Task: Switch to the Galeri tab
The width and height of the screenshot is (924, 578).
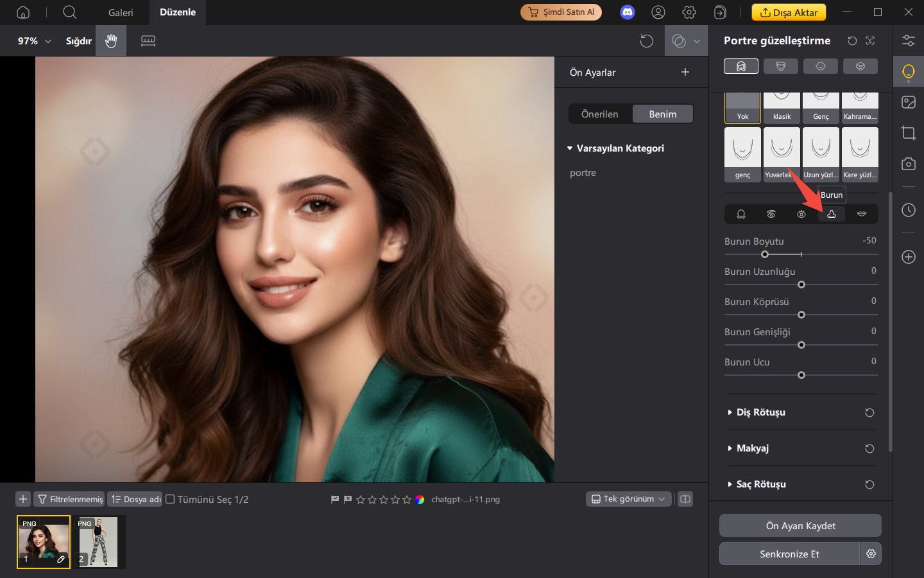Action: [x=121, y=12]
